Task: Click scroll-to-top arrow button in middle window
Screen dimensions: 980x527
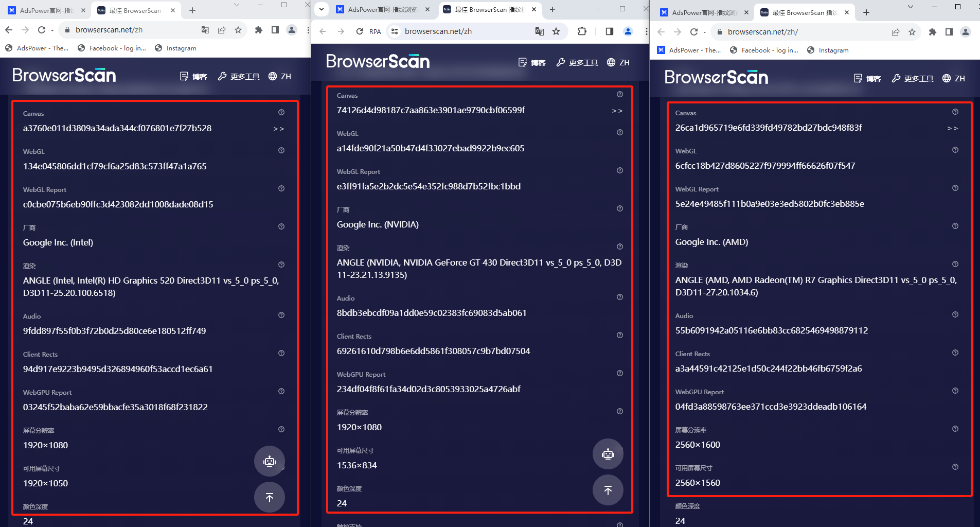Action: 608,490
